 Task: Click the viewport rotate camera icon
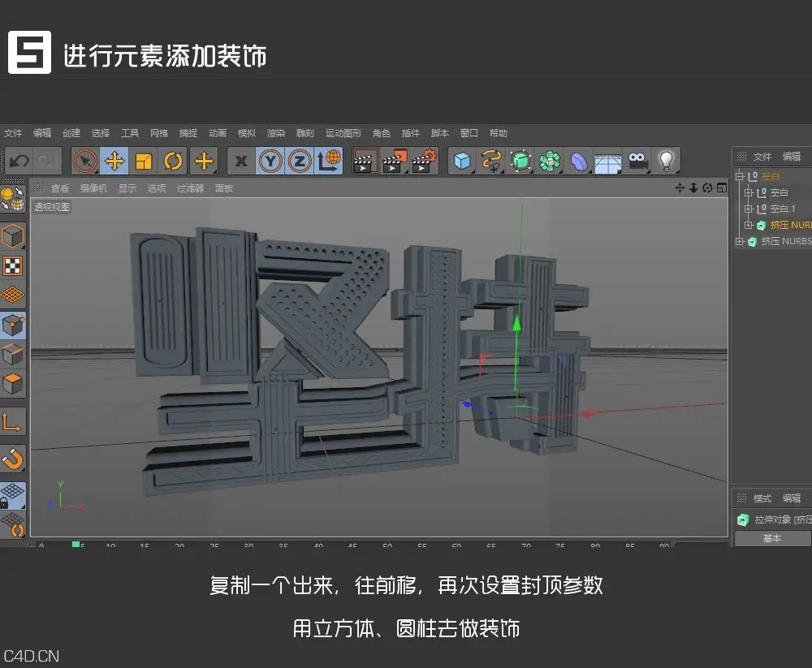[707, 187]
